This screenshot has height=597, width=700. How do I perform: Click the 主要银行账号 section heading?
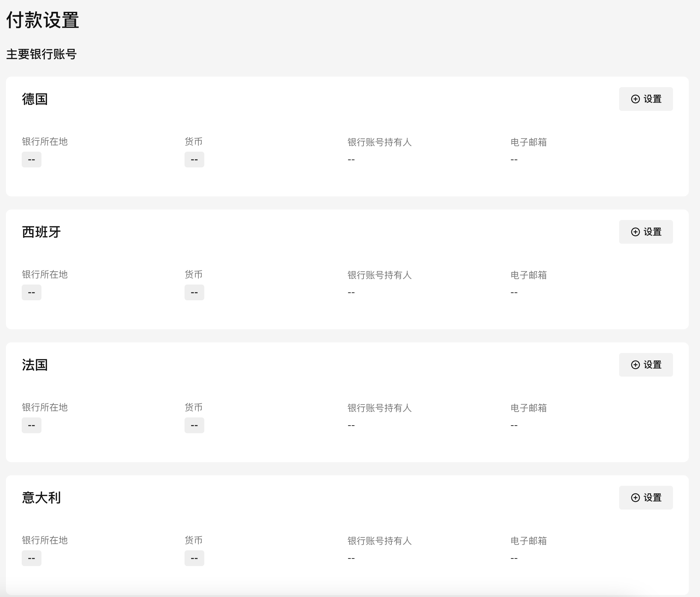pos(41,54)
